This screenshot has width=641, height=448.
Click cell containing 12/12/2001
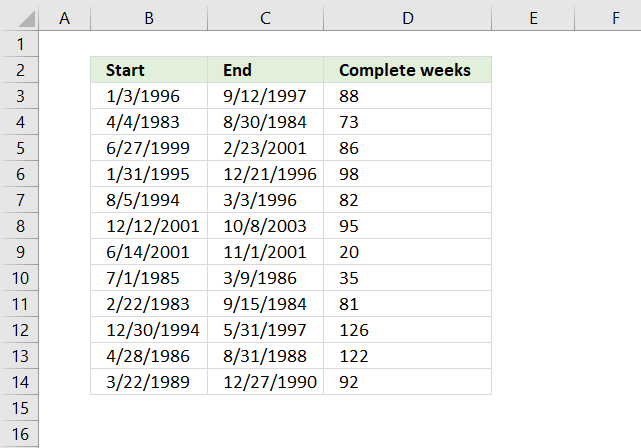tap(149, 226)
